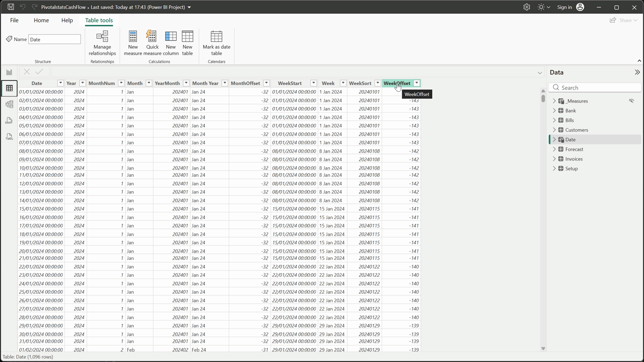Select the Forecast table
Screen dimensions: 644x362
(x=595, y=149)
